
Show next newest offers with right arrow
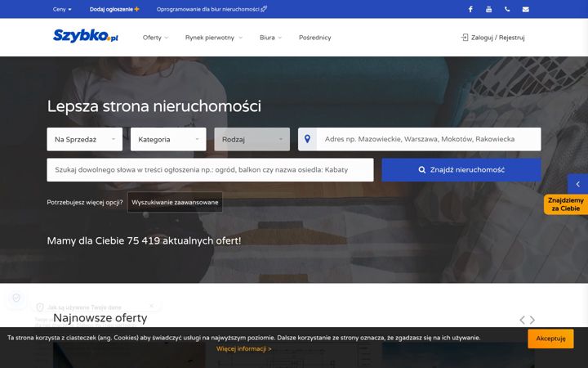[x=532, y=320]
